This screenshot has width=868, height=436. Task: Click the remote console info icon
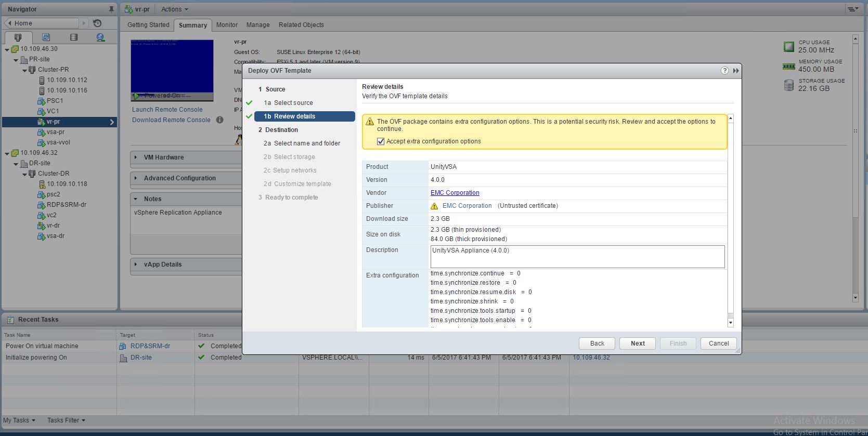(220, 120)
